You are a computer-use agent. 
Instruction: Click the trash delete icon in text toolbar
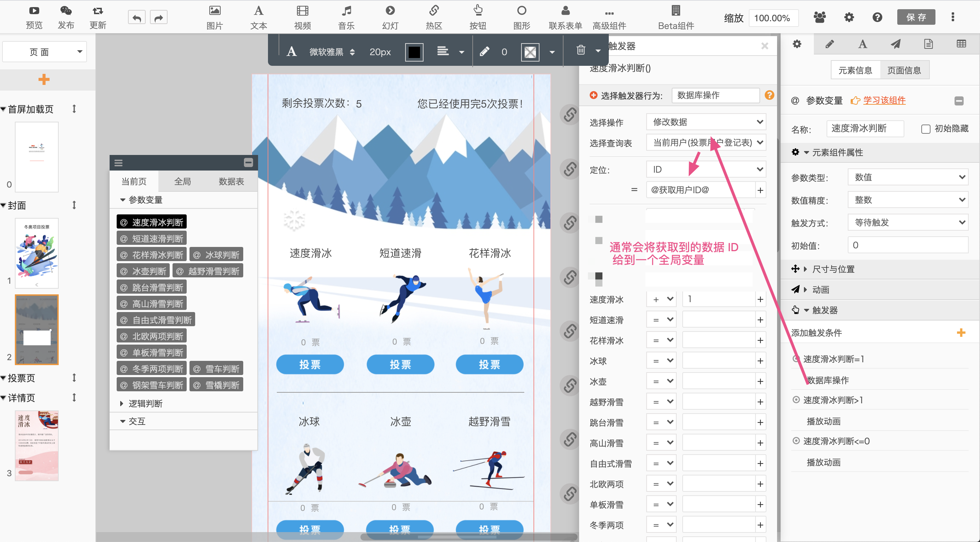click(580, 50)
